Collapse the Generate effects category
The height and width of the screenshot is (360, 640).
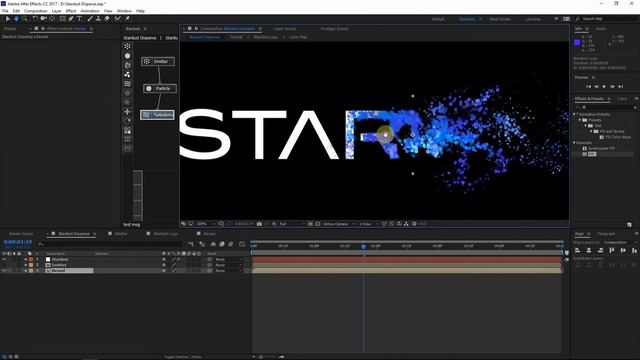point(575,143)
